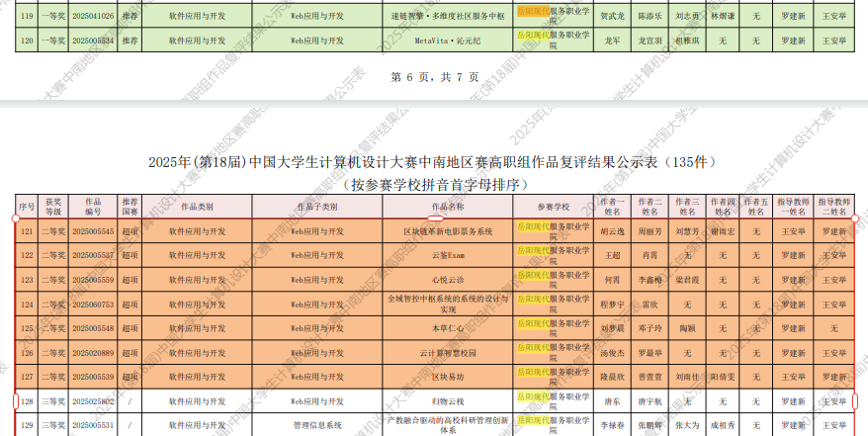Click the 参赛学校 column header
Image resolution: width=868 pixels, height=436 pixels.
tap(554, 208)
